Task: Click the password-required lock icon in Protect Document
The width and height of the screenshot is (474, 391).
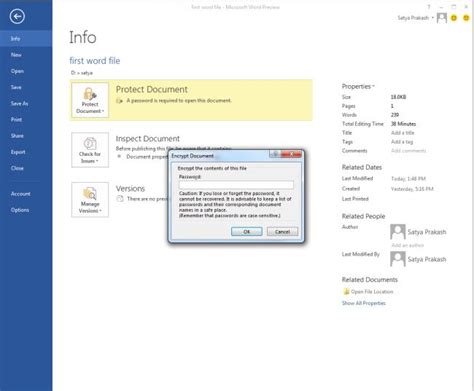Action: point(119,101)
